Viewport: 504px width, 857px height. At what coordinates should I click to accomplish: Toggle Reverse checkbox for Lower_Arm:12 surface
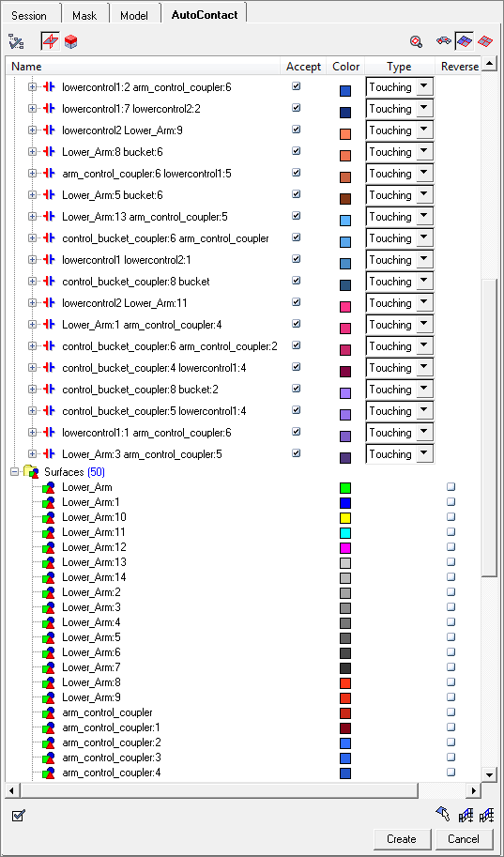click(x=451, y=546)
